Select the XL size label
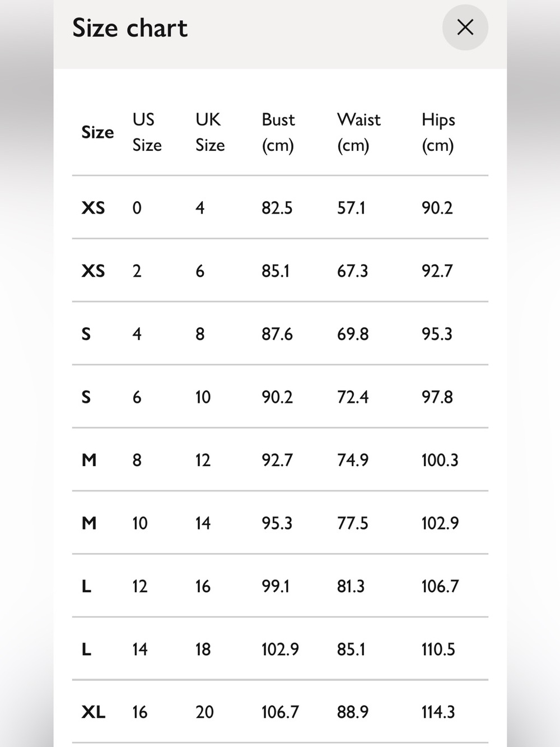 pos(93,712)
